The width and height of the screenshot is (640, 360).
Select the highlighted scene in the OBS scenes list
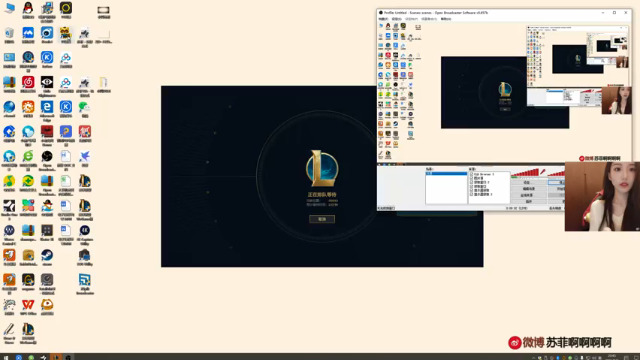pyautogui.click(x=446, y=173)
